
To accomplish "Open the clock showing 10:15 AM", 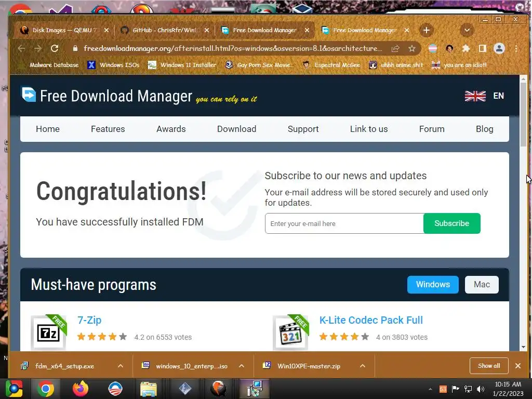I will (x=508, y=389).
